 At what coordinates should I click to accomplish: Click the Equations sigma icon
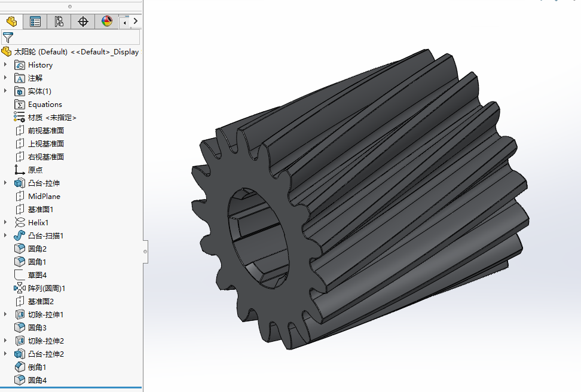(20, 105)
